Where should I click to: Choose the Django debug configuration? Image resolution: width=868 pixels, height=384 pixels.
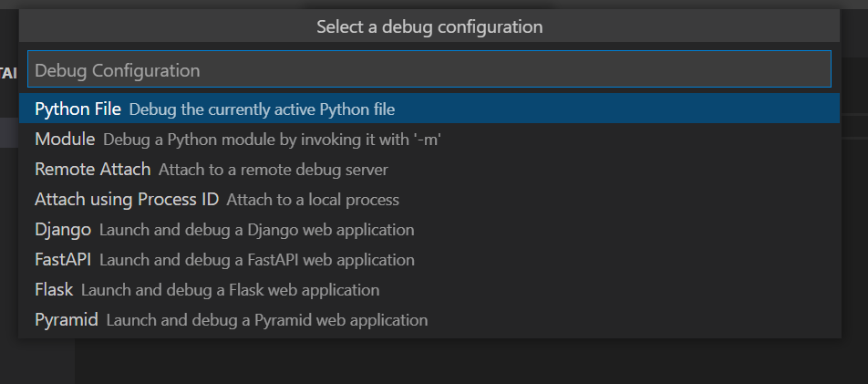click(429, 229)
